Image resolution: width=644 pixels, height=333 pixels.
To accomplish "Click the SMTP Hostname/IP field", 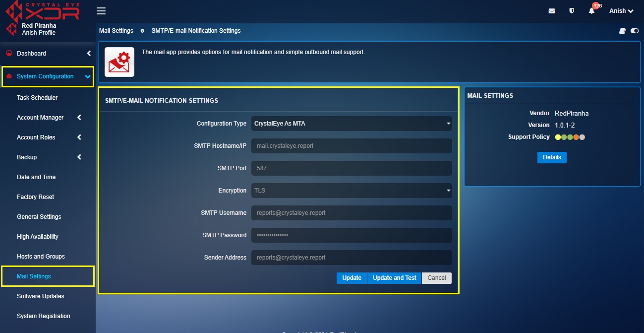I will coord(351,146).
